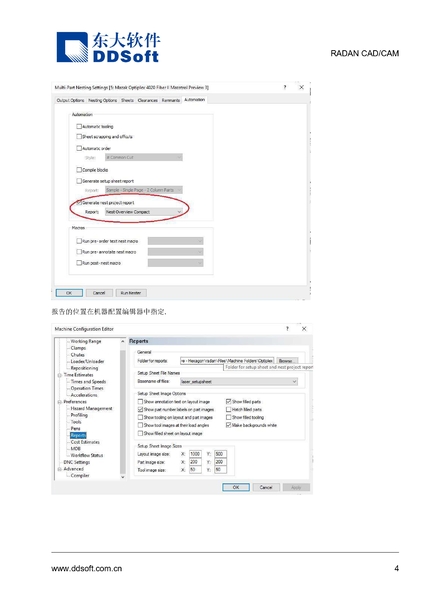Collapse the Time Estimates tree node
This screenshot has height=600, width=424.
(x=60, y=375)
